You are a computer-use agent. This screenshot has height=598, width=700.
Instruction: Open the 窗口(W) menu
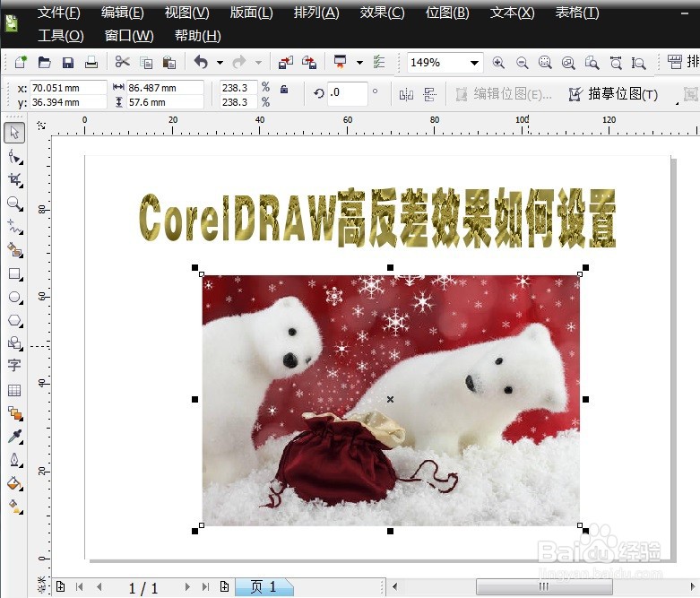point(129,35)
